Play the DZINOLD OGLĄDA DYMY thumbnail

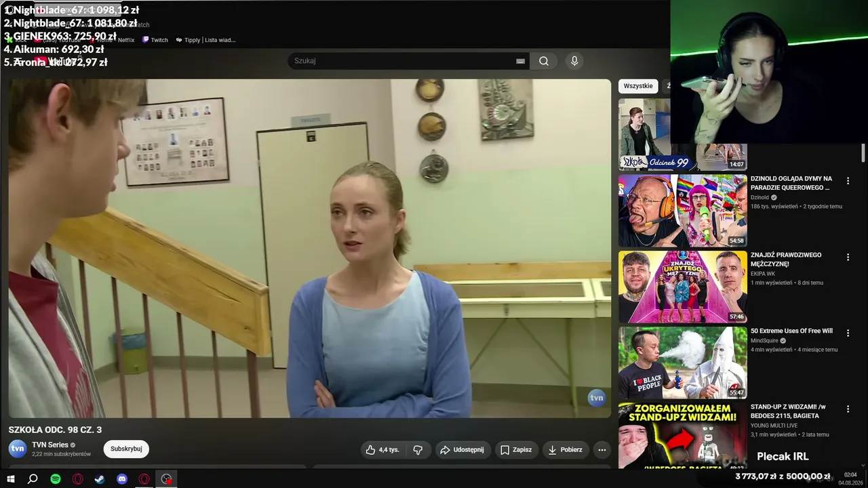coord(682,211)
